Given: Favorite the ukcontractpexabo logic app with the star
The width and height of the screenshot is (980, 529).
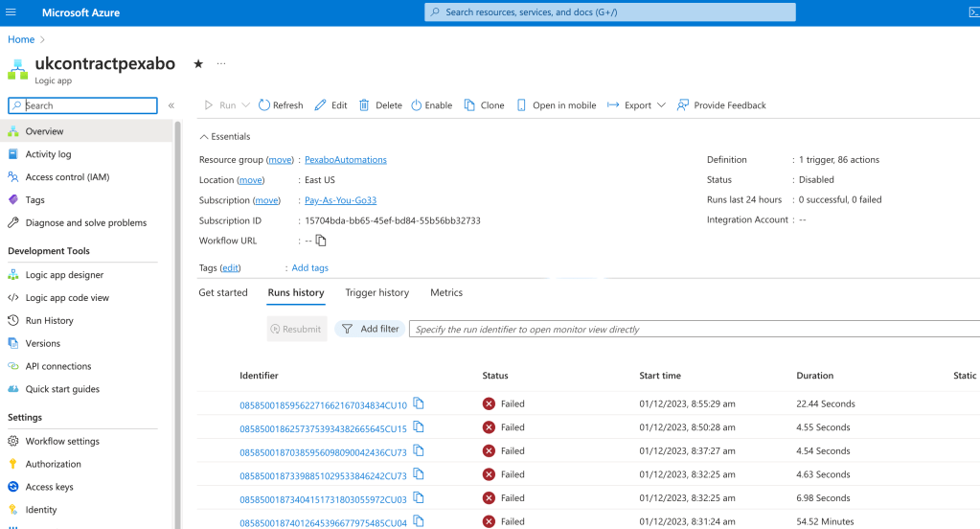Looking at the screenshot, I should coord(198,64).
